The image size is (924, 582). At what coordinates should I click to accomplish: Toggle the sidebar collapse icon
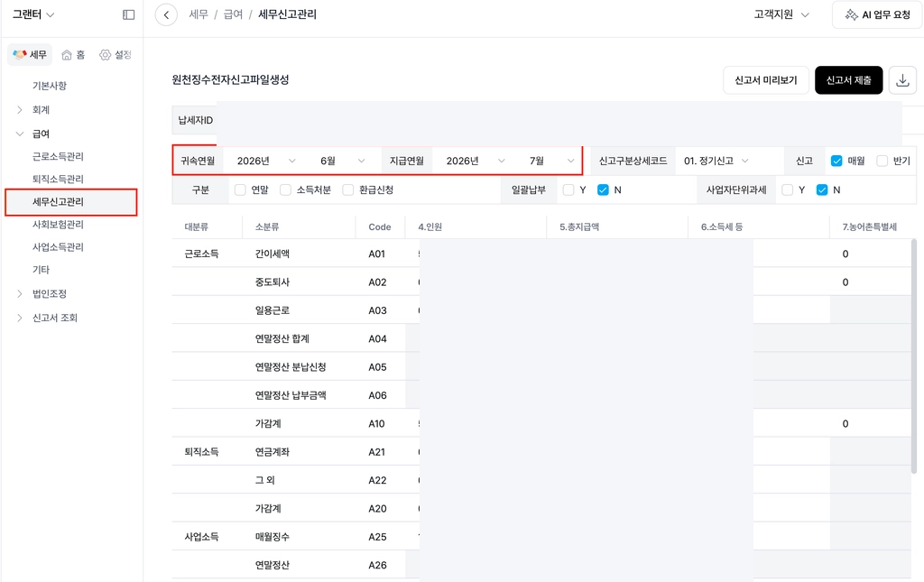pyautogui.click(x=128, y=14)
